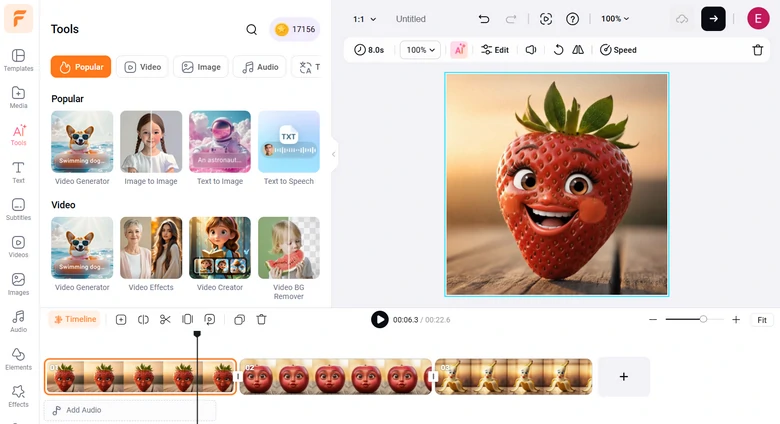
Task: Open the canvas zoom 100% dropdown
Action: 615,18
